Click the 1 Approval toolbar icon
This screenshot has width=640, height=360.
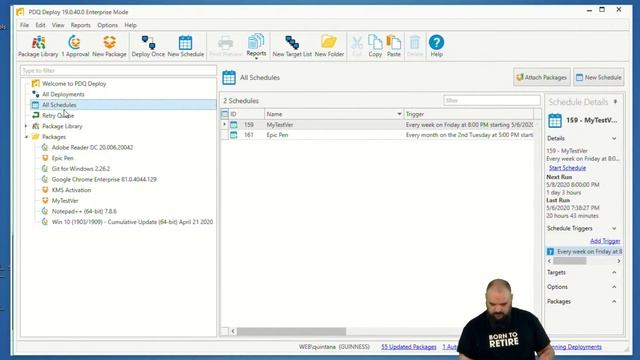(x=75, y=46)
